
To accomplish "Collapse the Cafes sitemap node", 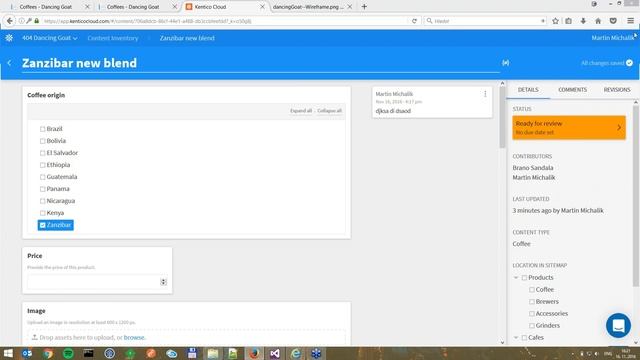I will (x=516, y=338).
